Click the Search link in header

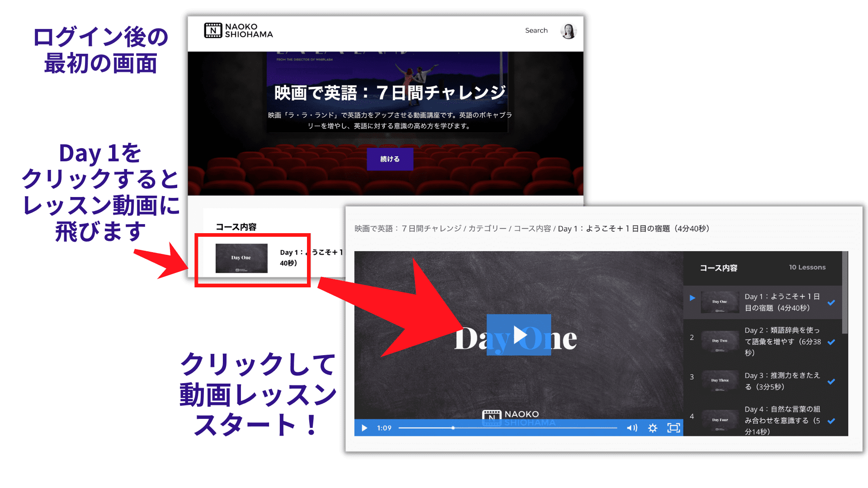(x=536, y=30)
